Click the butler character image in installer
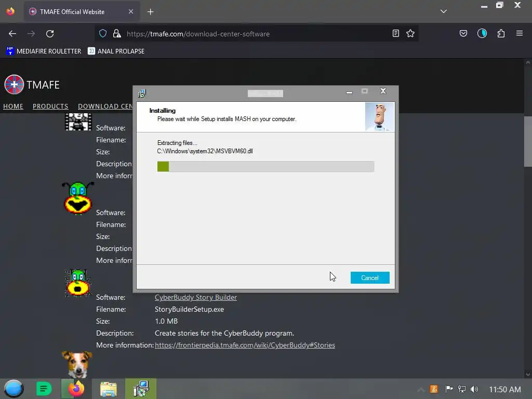 (x=380, y=117)
